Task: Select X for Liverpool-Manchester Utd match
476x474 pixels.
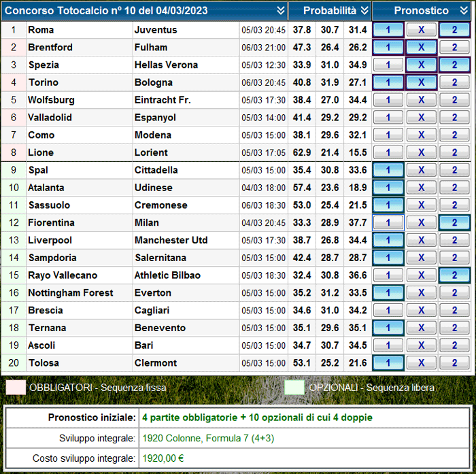Action: coord(421,241)
